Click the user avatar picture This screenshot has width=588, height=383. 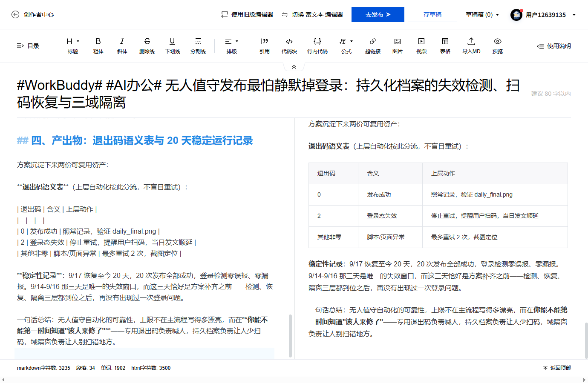(x=516, y=15)
